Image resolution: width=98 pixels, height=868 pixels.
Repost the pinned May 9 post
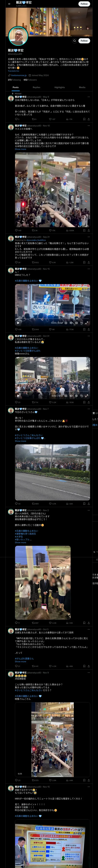(x=33, y=119)
